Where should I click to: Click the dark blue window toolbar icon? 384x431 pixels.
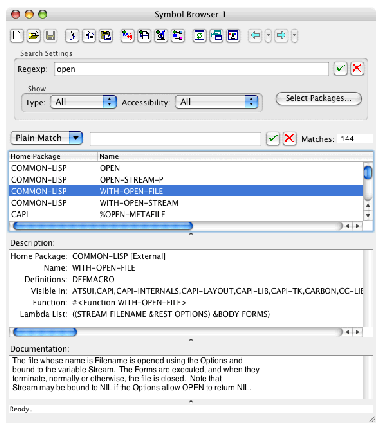233,36
